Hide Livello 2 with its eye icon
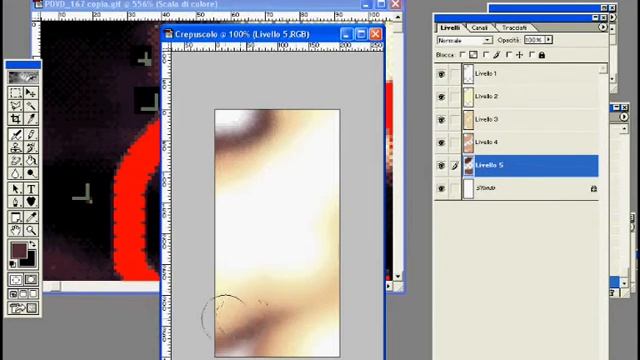Screen dimensions: 640x360 441,97
